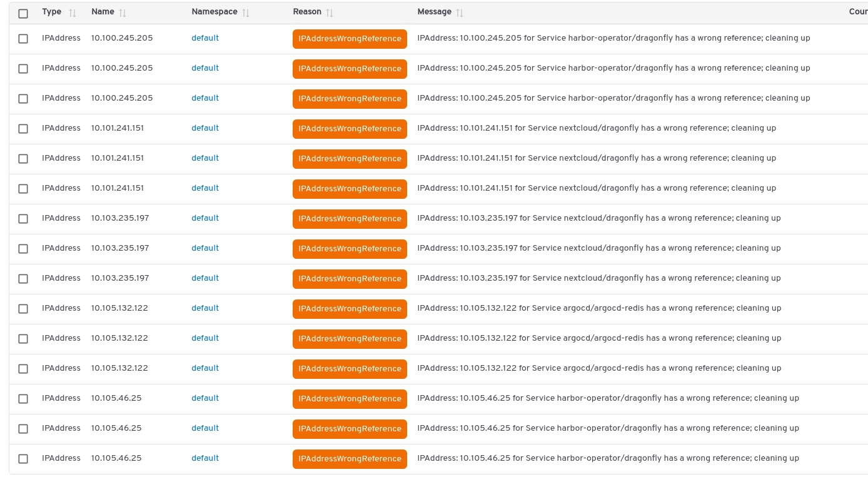Tick the first 10.103.235.197 row checkbox
The width and height of the screenshot is (868, 477).
(x=23, y=219)
